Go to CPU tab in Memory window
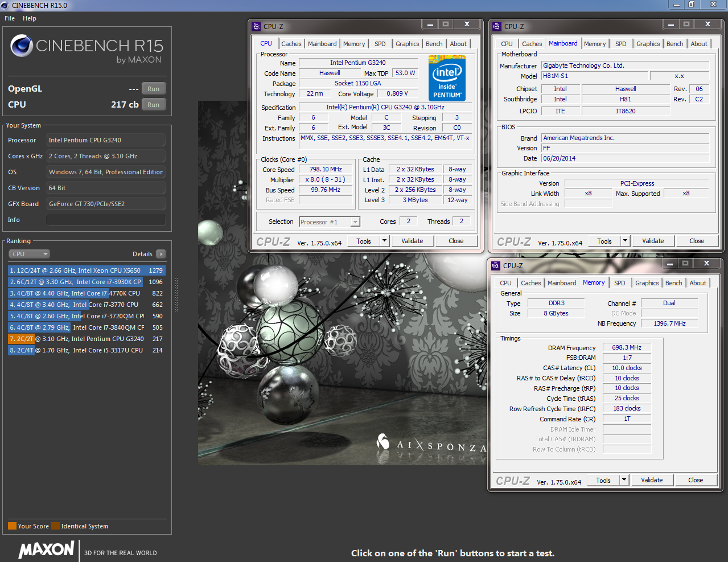The height and width of the screenshot is (562, 728). [506, 283]
